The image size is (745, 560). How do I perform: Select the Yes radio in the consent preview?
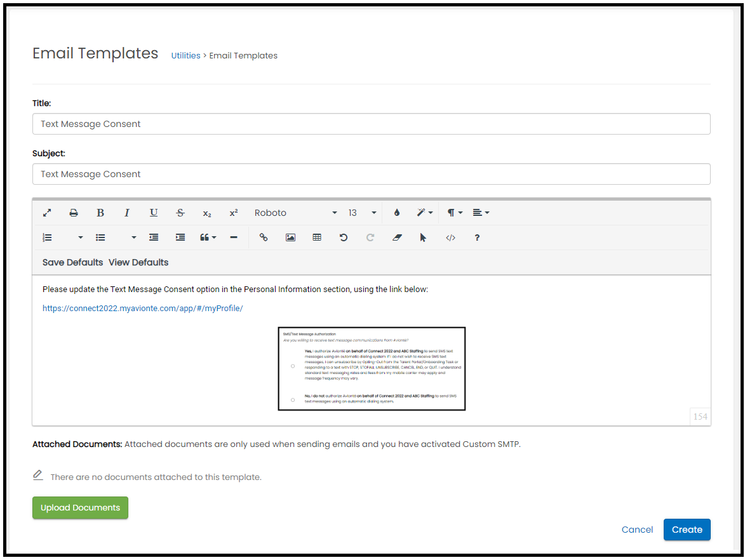point(292,366)
